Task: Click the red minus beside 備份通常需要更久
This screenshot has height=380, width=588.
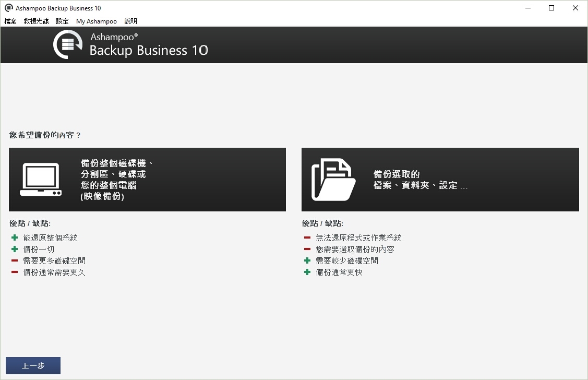Action: (15, 272)
